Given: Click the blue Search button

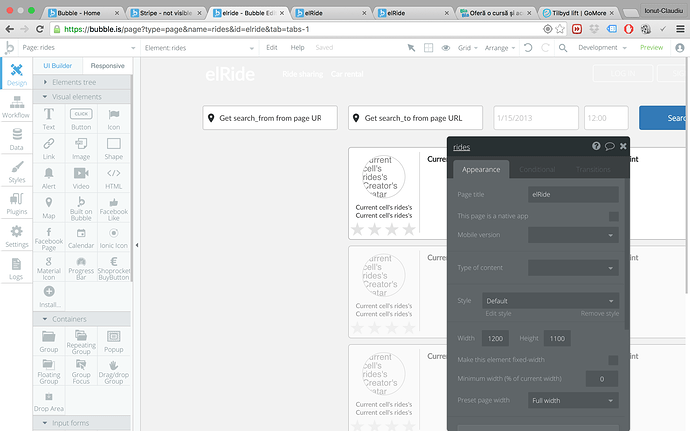Looking at the screenshot, I should click(x=662, y=118).
